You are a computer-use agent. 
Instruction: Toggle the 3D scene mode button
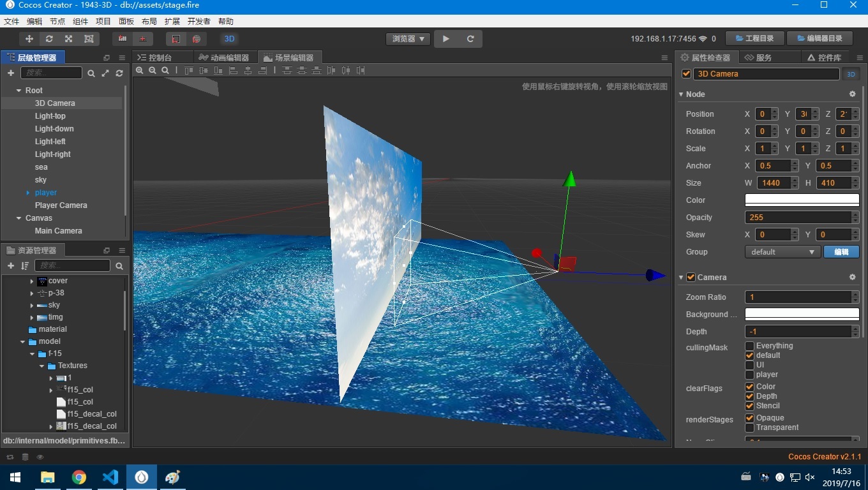coord(230,39)
